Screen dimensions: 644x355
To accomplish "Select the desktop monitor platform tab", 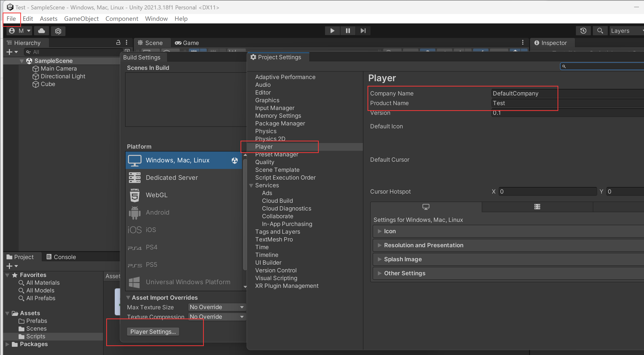I will tap(426, 207).
